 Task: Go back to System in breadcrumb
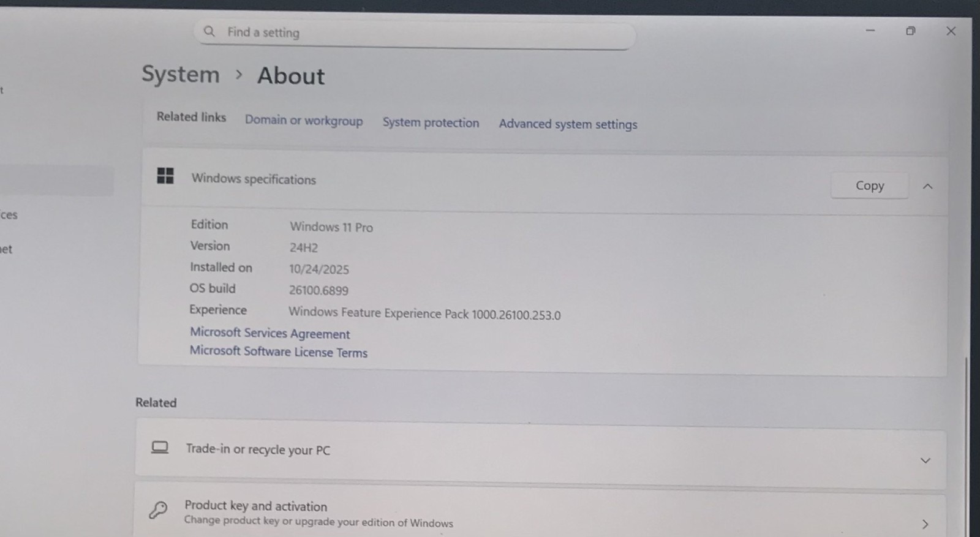181,74
